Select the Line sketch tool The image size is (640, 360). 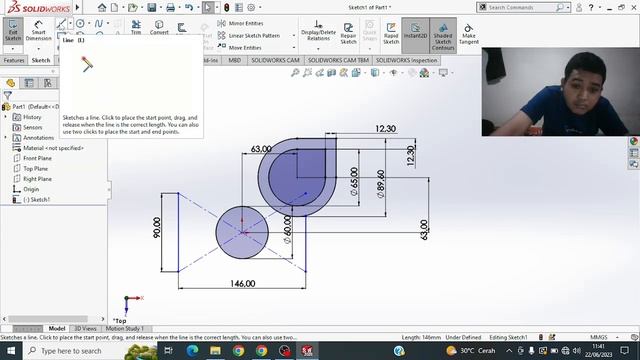tap(61, 24)
